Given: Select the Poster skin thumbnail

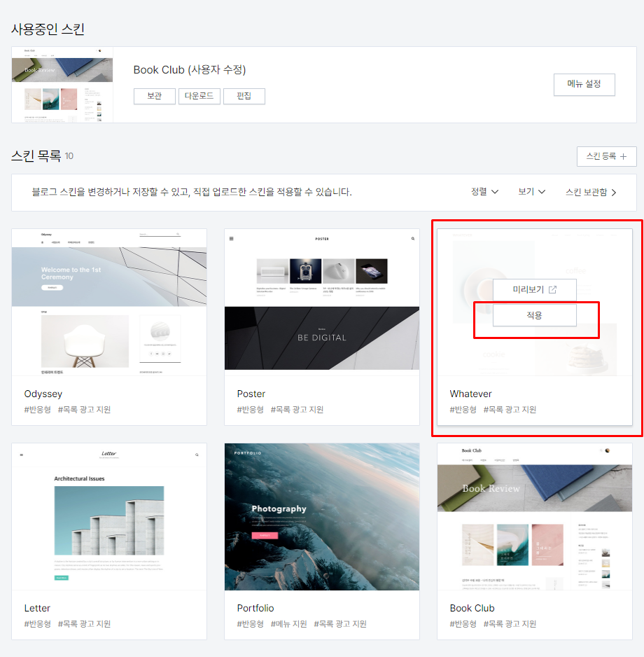Looking at the screenshot, I should 321,302.
